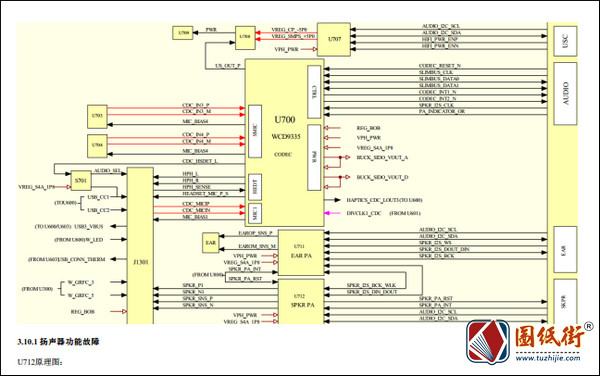Select the U704 component box
This screenshot has width=600, height=376.
97,146
